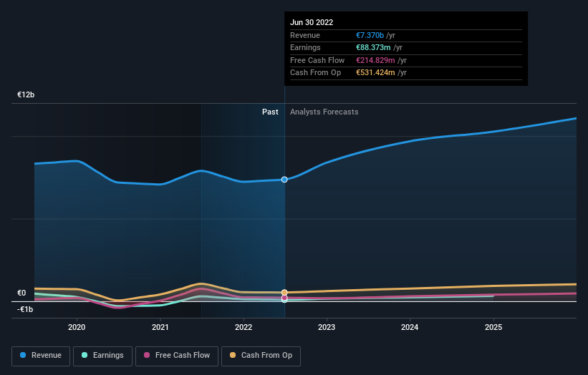Click the Revenue row label in tooltip
588x375 pixels.
tap(305, 35)
